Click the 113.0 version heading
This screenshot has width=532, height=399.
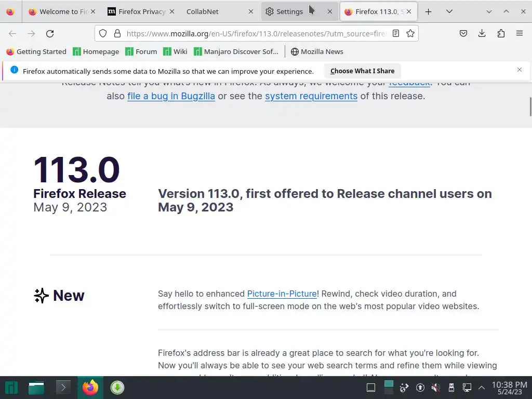77,169
